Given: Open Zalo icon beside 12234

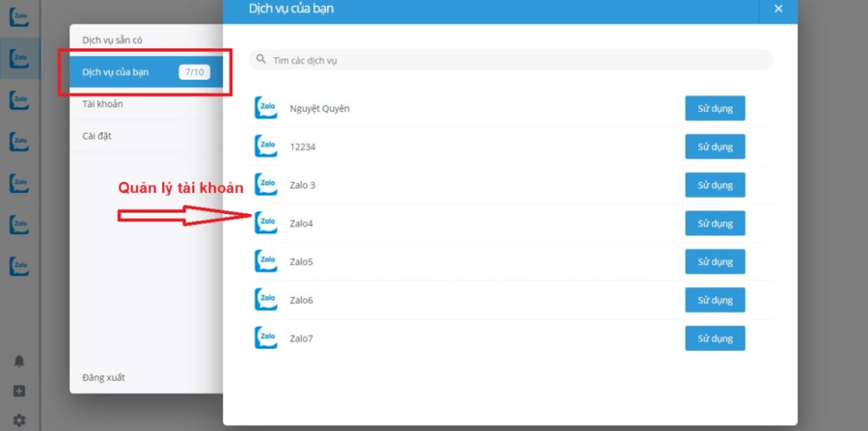Looking at the screenshot, I should coord(266,147).
